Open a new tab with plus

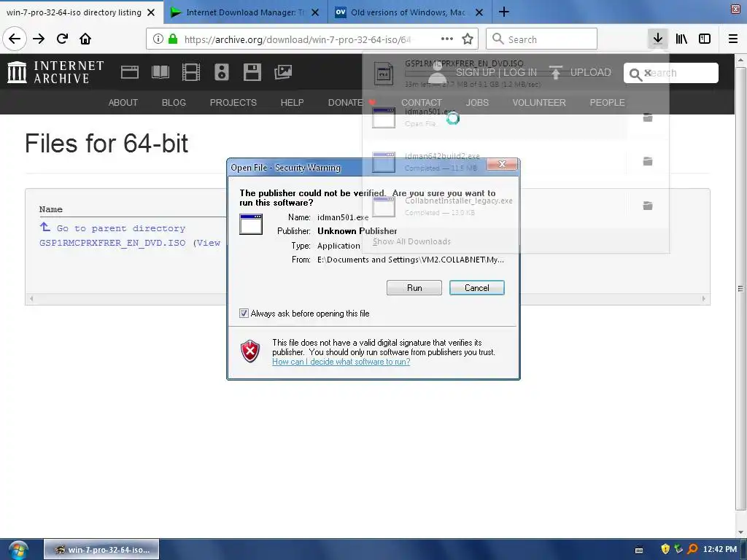[x=504, y=12]
